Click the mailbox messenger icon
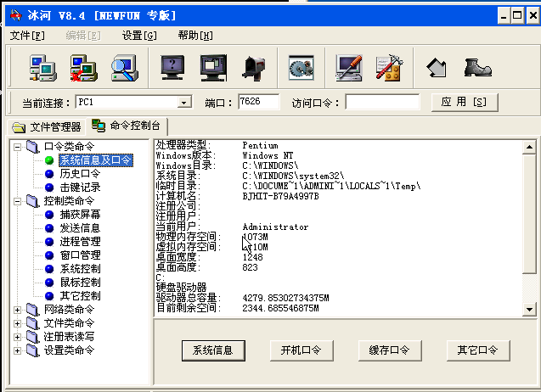 [x=255, y=68]
